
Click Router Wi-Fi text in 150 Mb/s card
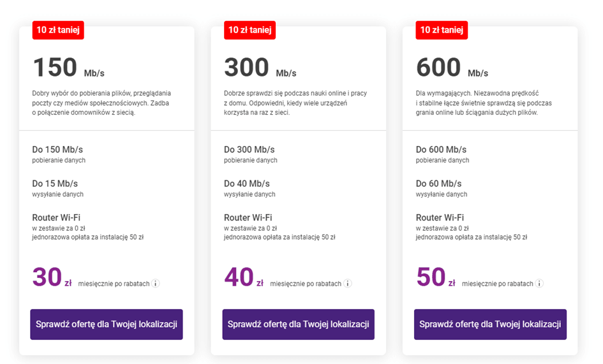(x=56, y=217)
